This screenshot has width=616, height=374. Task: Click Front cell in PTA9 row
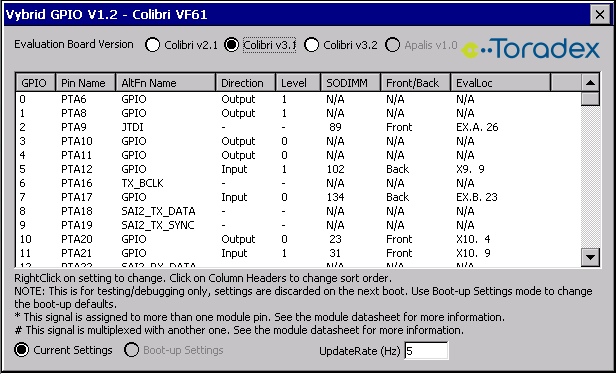tap(399, 127)
